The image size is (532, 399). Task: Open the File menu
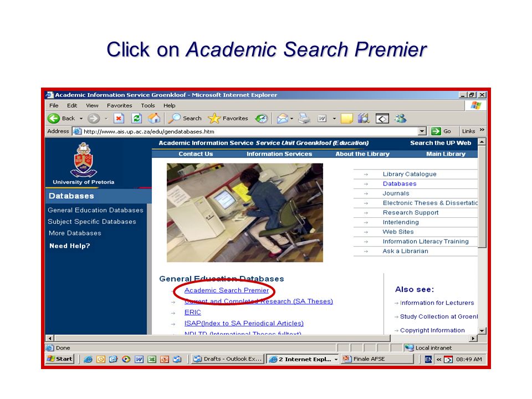click(x=54, y=105)
